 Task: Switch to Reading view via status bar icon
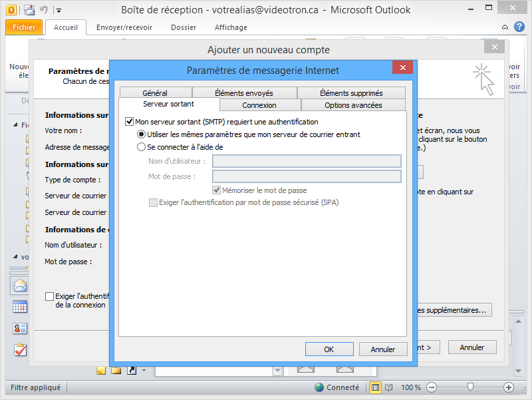point(389,387)
